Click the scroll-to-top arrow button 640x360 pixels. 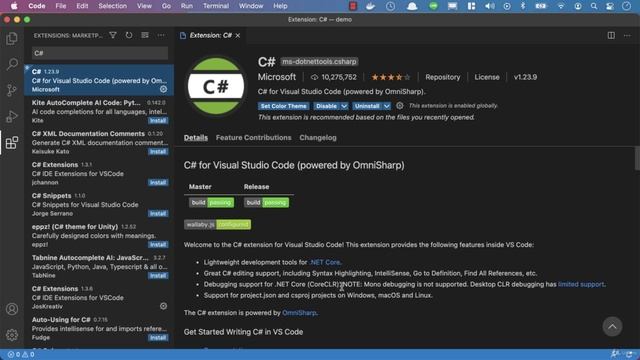(x=612, y=326)
